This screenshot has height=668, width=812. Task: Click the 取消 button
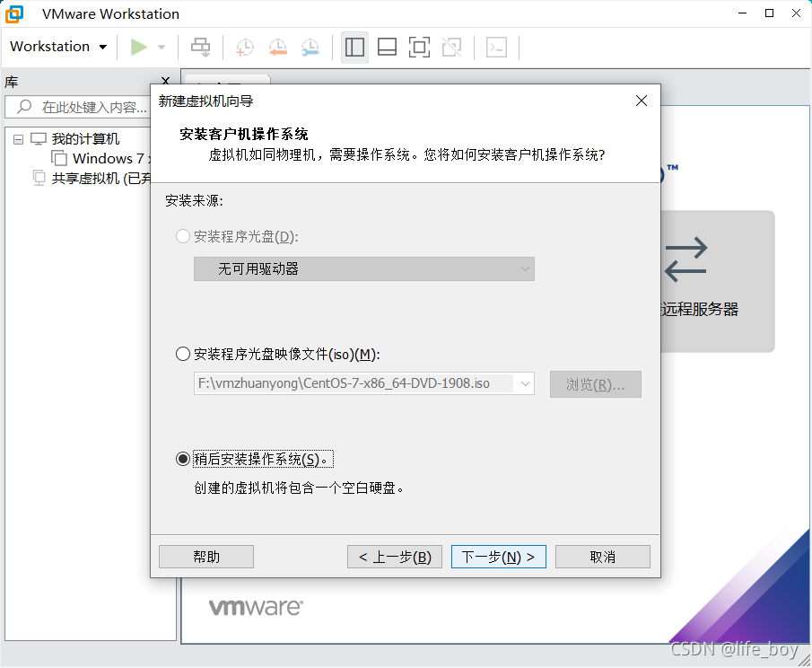point(603,557)
